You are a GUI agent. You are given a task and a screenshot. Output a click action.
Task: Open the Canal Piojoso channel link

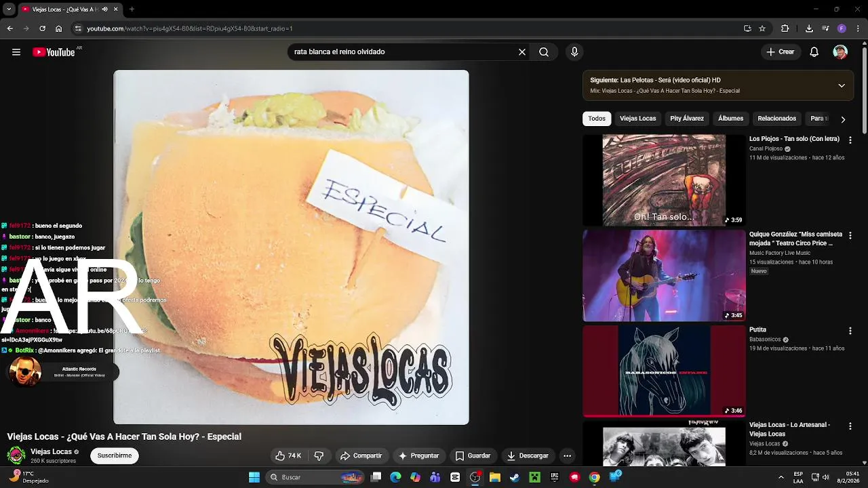766,148
